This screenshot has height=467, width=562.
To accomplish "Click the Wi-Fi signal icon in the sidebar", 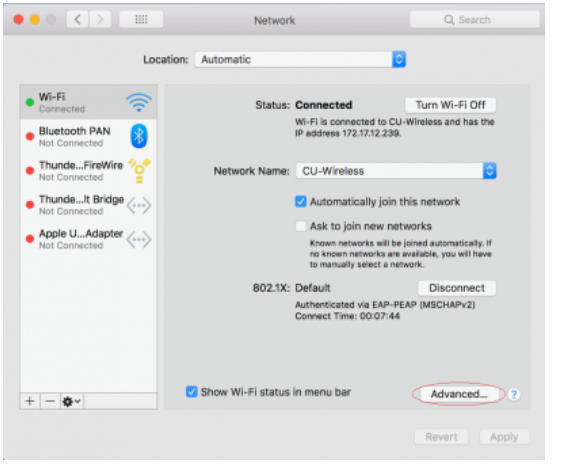I will [x=139, y=103].
